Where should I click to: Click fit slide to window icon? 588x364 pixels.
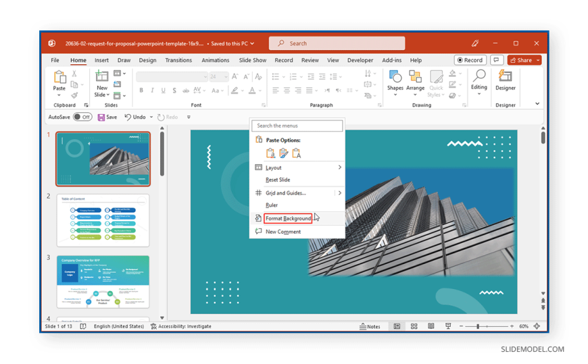[537, 326]
